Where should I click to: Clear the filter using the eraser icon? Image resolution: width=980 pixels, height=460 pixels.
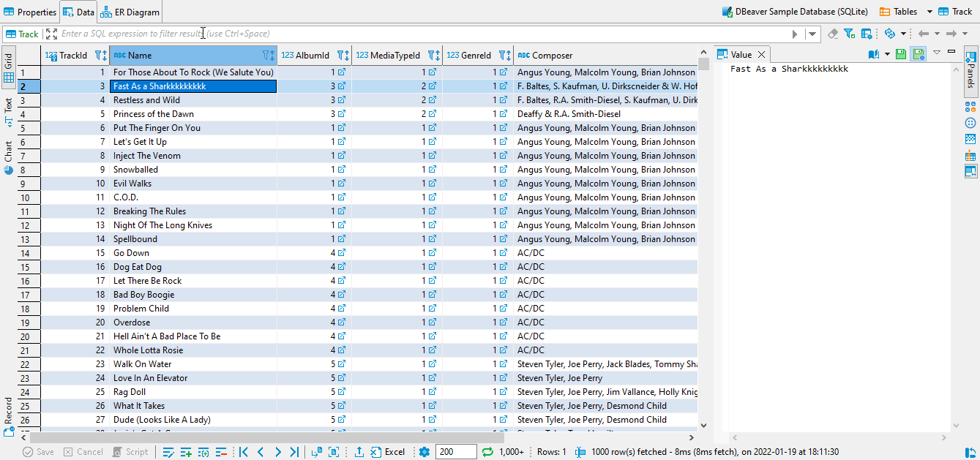pyautogui.click(x=833, y=34)
